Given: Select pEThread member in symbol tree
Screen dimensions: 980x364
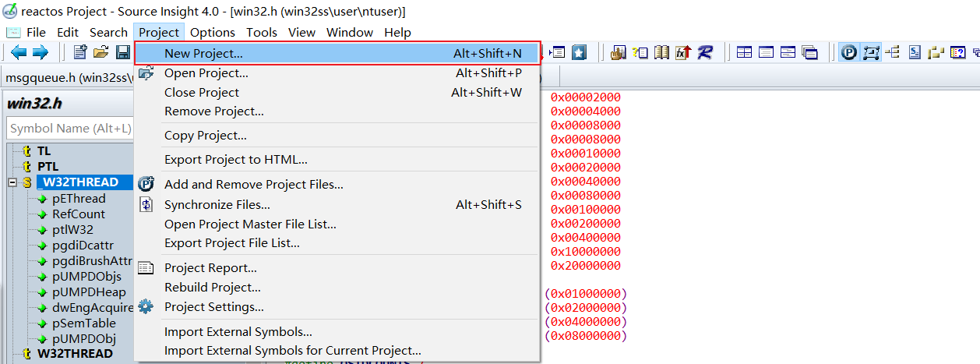Looking at the screenshot, I should 79,198.
